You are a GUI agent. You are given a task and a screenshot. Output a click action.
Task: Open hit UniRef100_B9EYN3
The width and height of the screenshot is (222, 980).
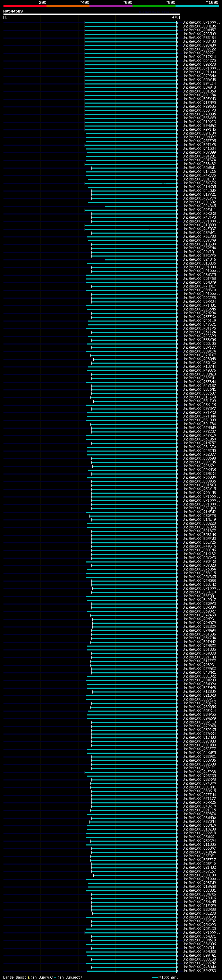tap(199, 99)
